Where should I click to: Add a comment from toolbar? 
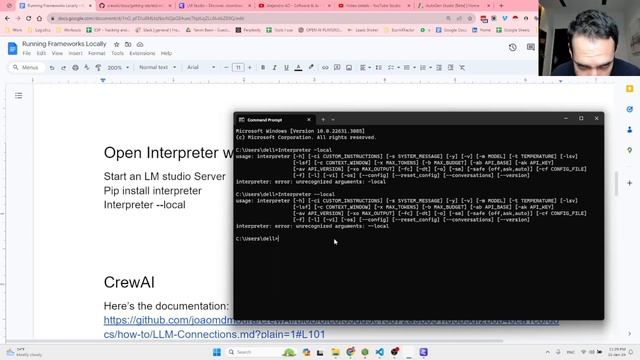pyautogui.click(x=337, y=68)
